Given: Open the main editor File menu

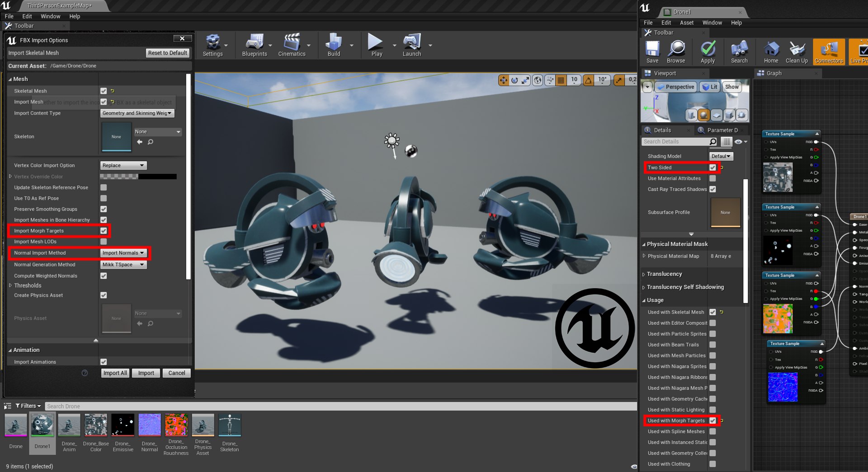Looking at the screenshot, I should point(9,16).
